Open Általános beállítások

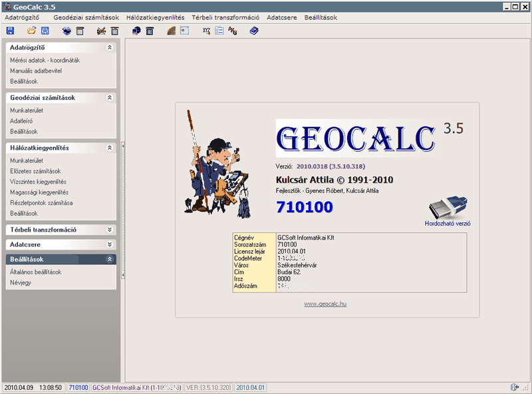[x=36, y=272]
